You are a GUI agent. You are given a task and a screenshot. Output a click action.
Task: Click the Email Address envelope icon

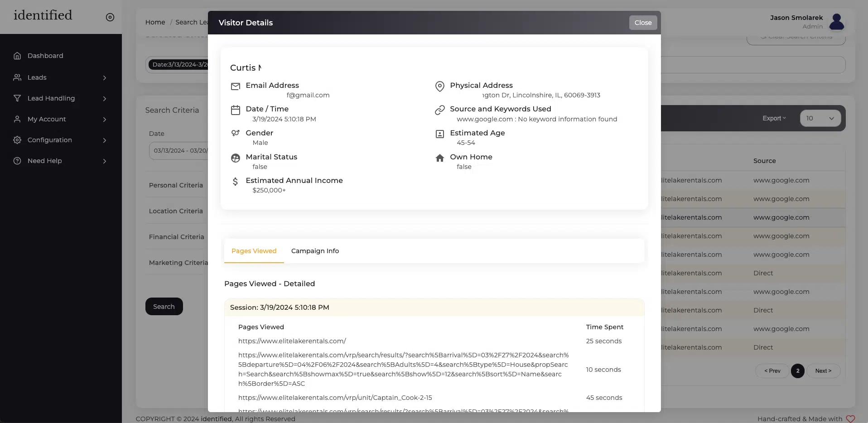click(236, 86)
